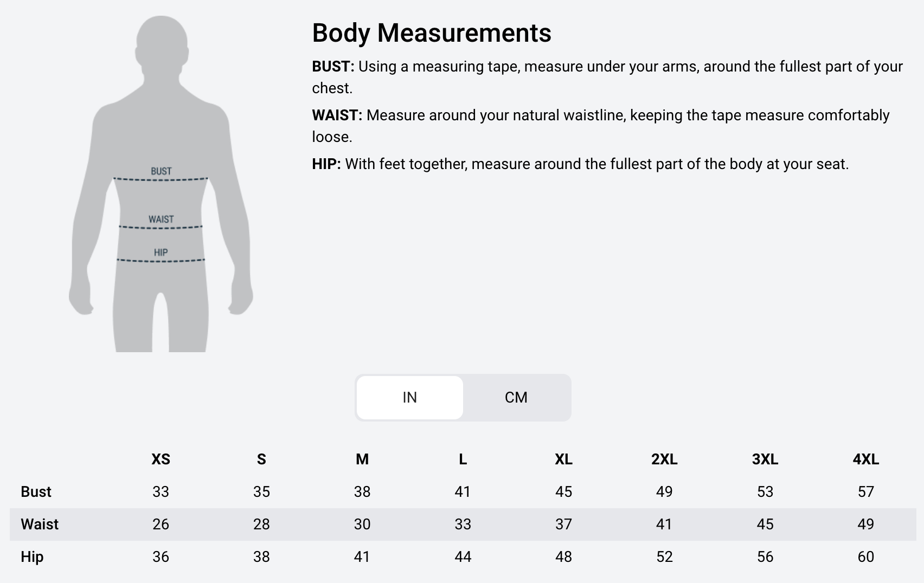Click the body silhouette illustration
The height and width of the screenshot is (583, 924).
[161, 184]
